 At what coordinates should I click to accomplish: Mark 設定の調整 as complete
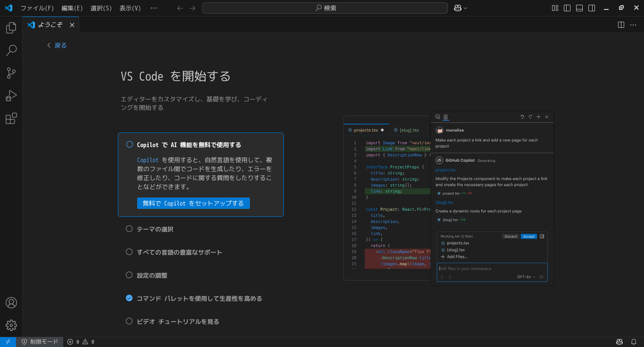click(129, 275)
